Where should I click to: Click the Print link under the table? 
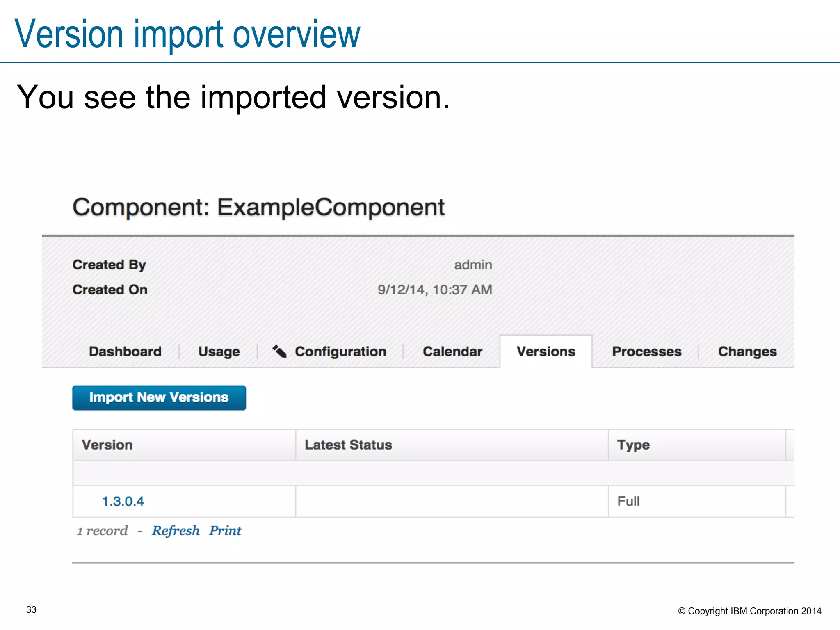click(x=225, y=531)
